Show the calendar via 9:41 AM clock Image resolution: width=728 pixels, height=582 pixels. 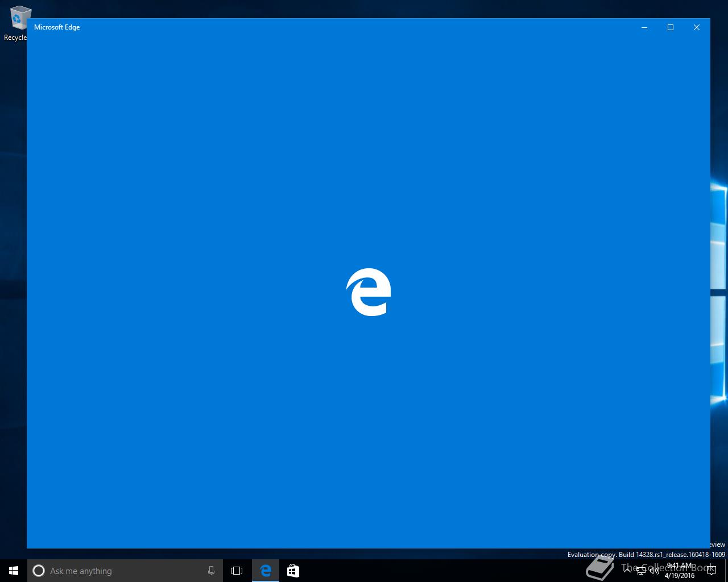[x=680, y=571]
